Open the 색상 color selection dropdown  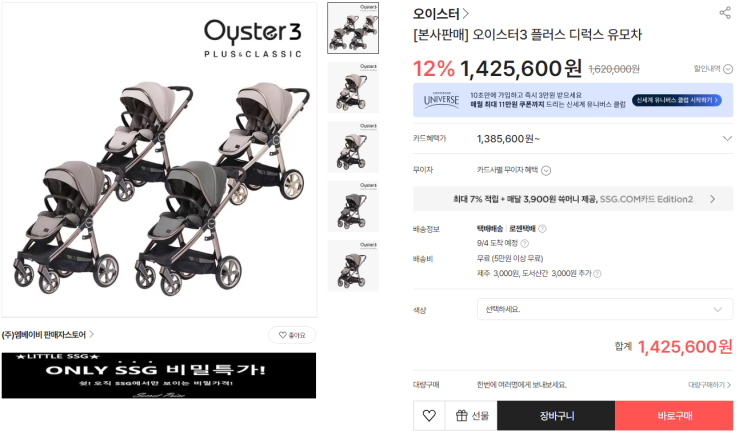605,309
